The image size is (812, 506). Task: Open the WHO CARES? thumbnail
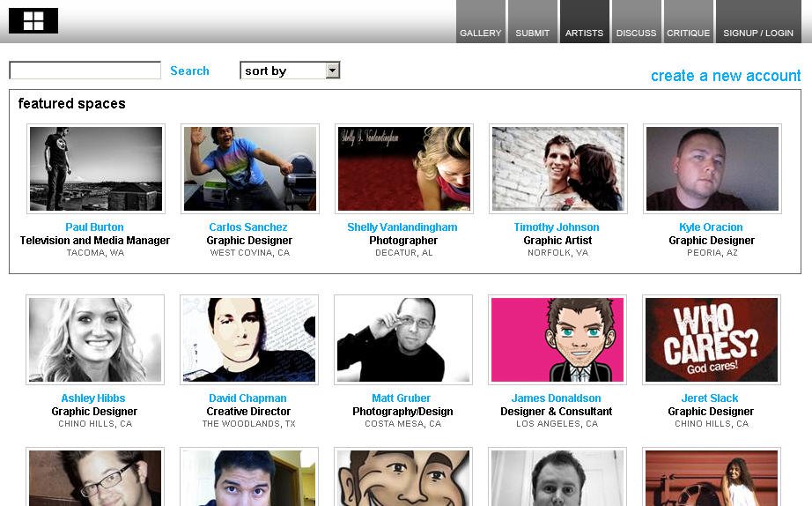712,339
